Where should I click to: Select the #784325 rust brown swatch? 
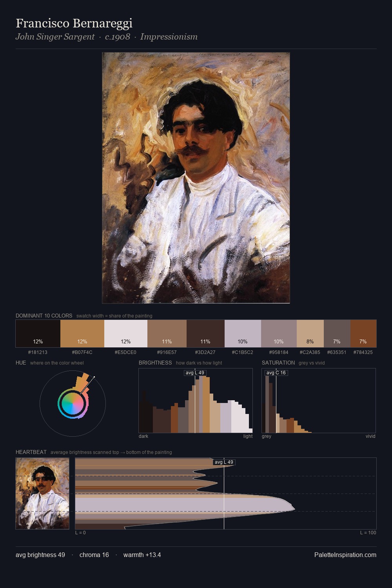pos(363,334)
